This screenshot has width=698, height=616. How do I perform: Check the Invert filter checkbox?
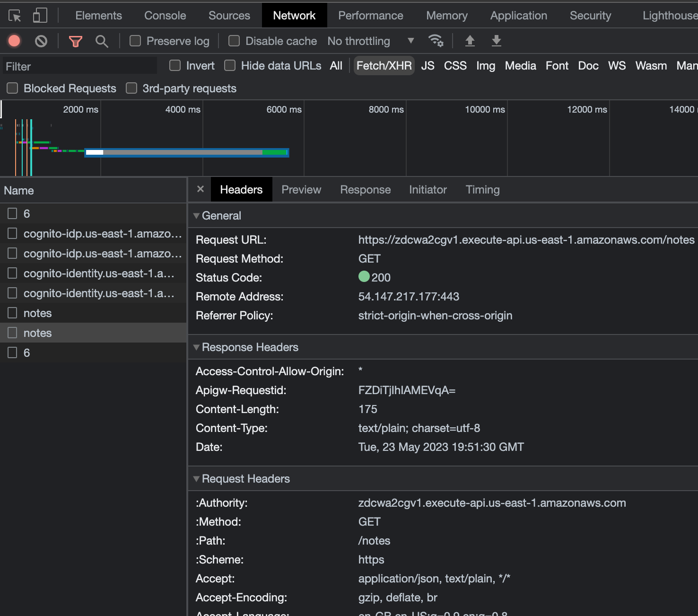click(x=174, y=66)
